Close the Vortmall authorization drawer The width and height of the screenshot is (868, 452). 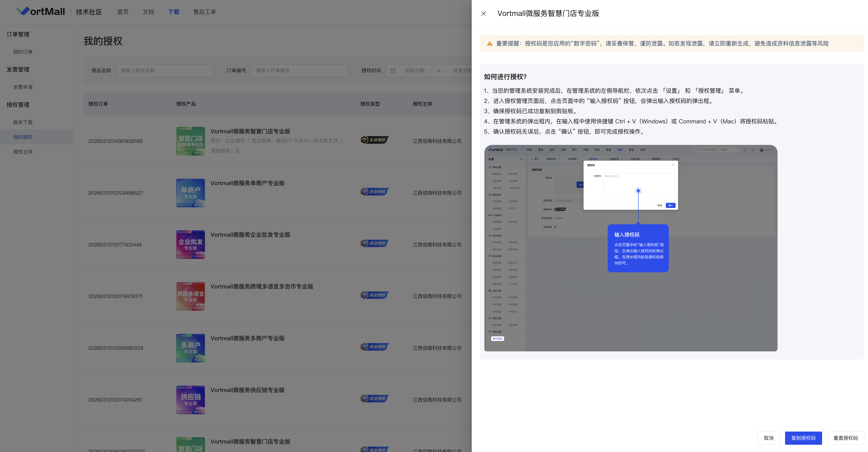click(484, 13)
